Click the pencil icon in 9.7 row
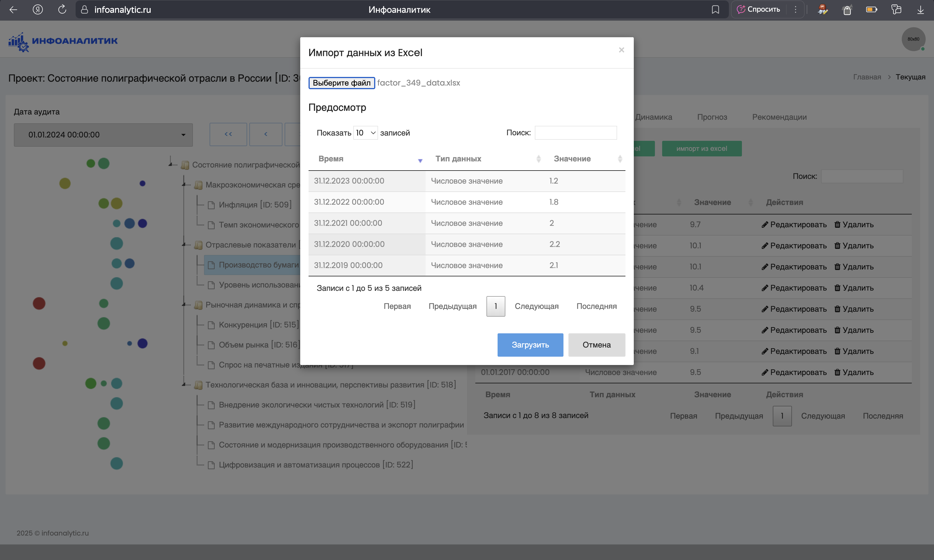The width and height of the screenshot is (934, 560). (764, 224)
